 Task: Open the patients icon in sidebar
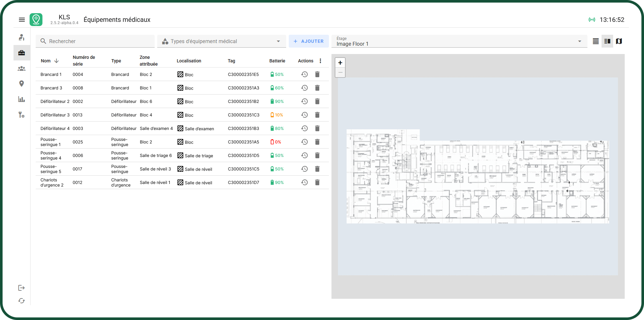tap(22, 38)
